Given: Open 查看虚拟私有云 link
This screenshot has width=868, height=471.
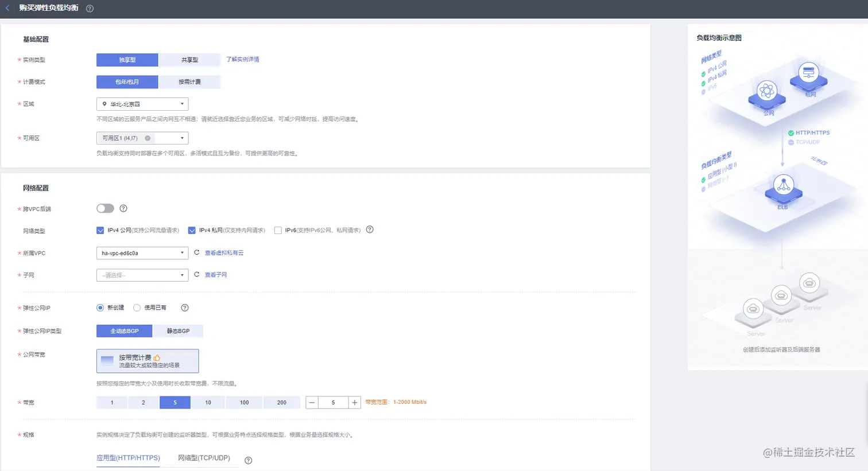Looking at the screenshot, I should tap(224, 253).
